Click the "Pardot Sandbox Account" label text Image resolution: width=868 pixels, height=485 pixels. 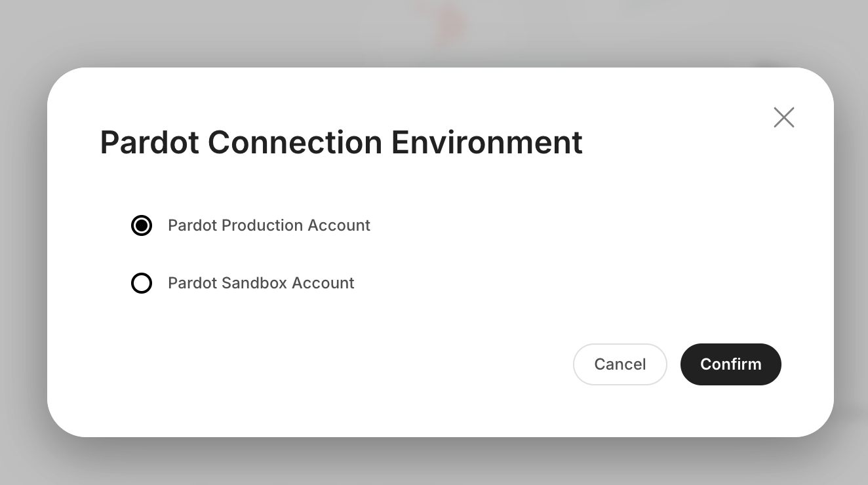(261, 283)
